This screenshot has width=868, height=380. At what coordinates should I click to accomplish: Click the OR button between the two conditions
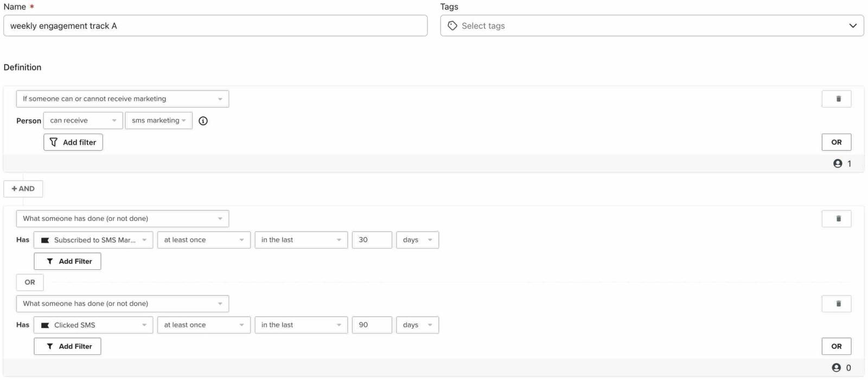(x=30, y=282)
